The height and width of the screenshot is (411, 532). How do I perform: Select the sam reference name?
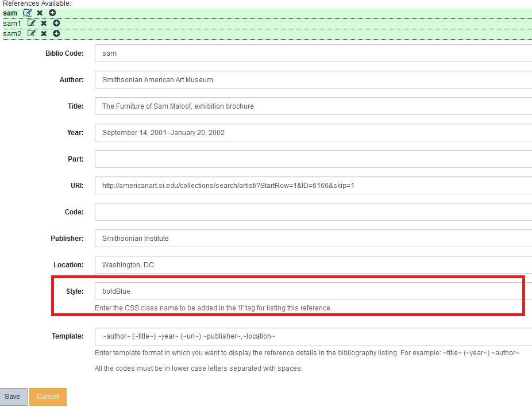pos(10,13)
